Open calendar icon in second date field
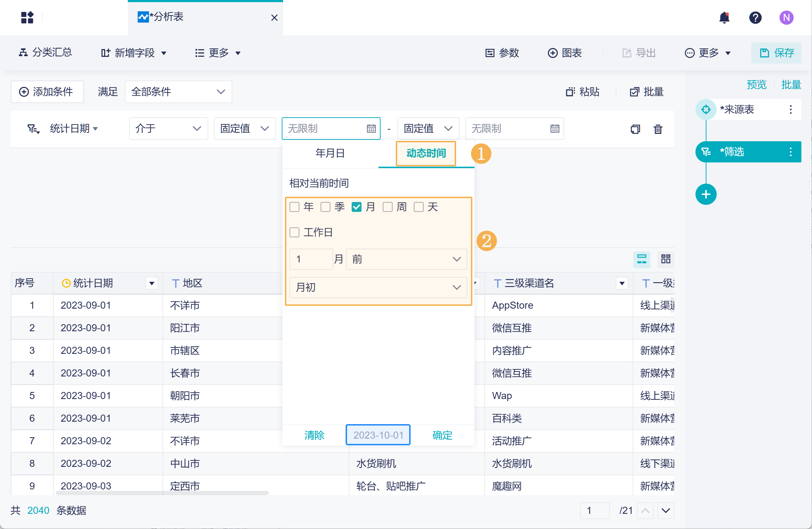The width and height of the screenshot is (812, 529). tap(555, 129)
